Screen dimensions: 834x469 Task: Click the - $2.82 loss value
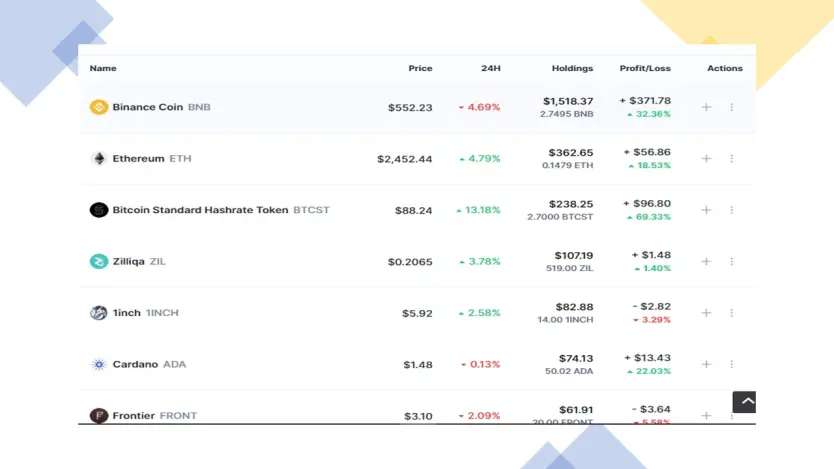click(652, 306)
